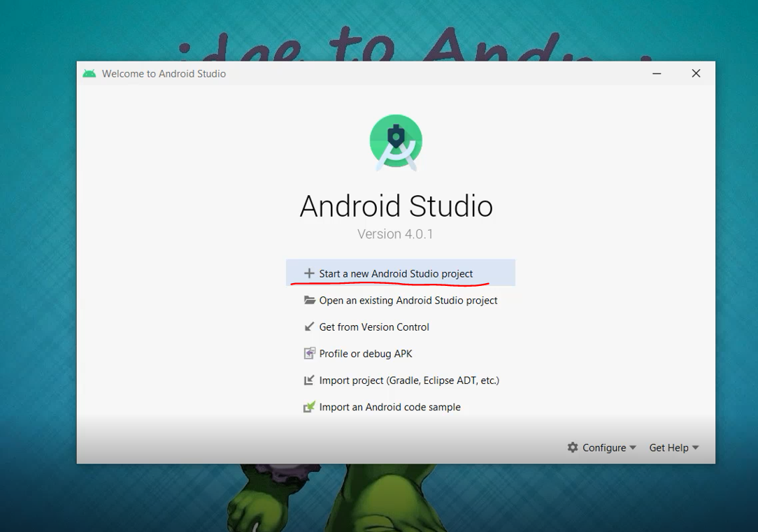The width and height of the screenshot is (758, 532).
Task: Open the Get Help dropdown menu
Action: (x=674, y=448)
